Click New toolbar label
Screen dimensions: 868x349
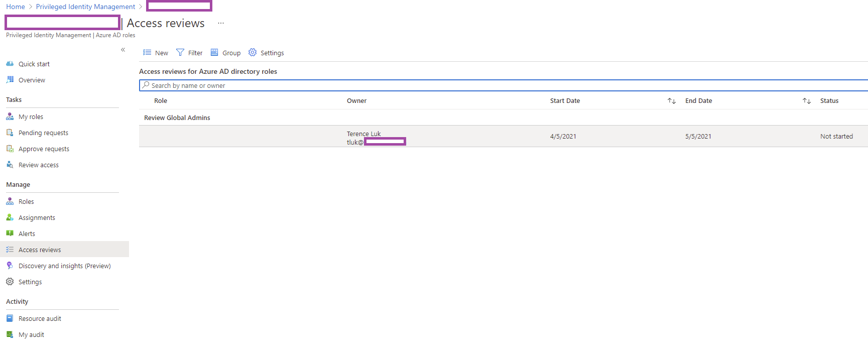click(162, 53)
